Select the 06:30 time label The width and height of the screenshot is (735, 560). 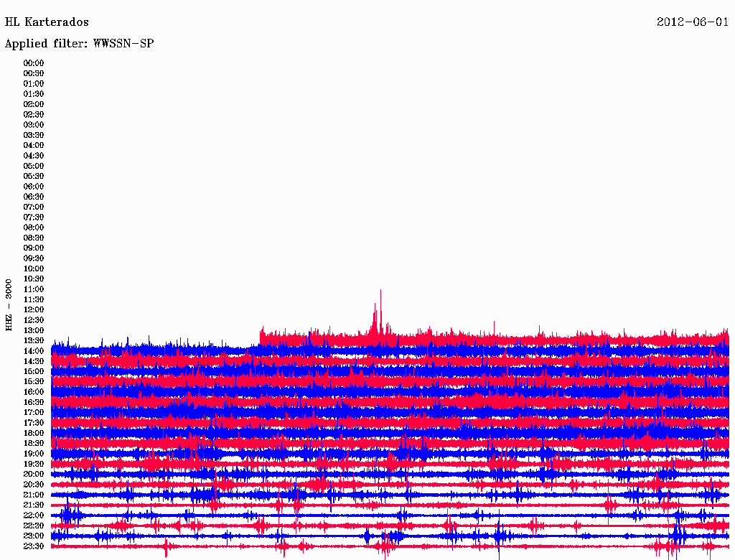pos(34,197)
